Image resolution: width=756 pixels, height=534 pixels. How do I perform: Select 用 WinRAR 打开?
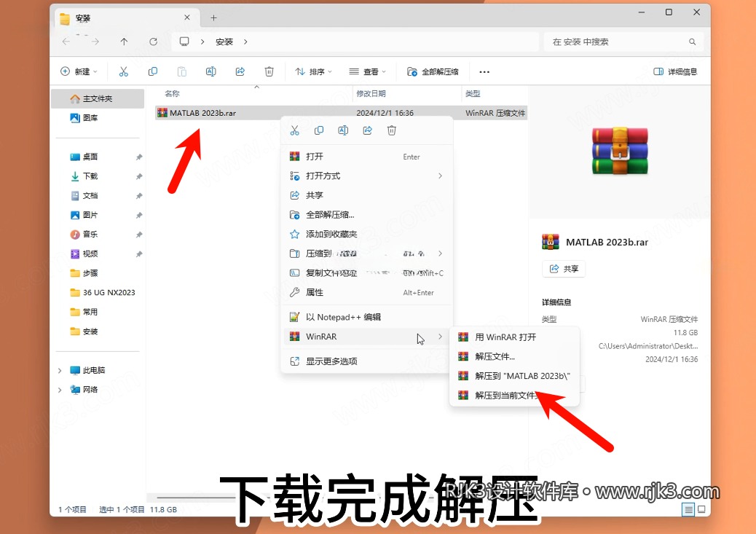[514, 337]
